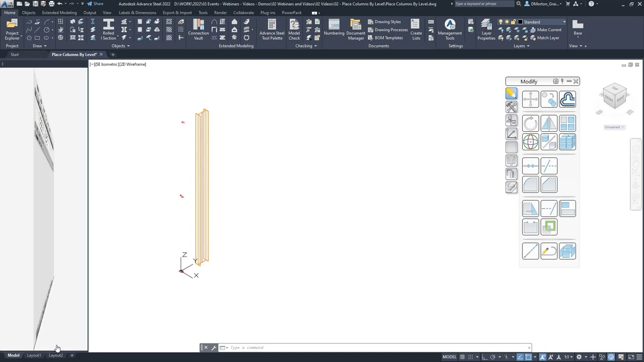This screenshot has width=644, height=362.
Task: Open the Autodesk App Store cart icon
Action: pos(568,4)
